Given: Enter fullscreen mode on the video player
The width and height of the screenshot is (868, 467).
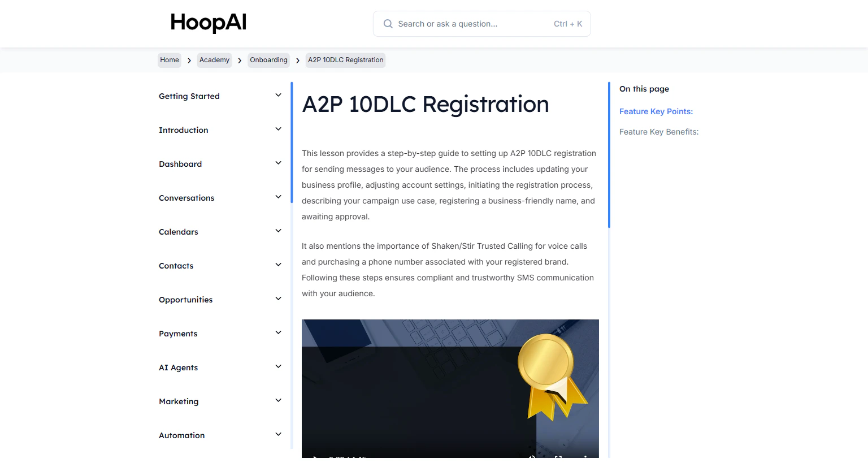Looking at the screenshot, I should point(558,458).
